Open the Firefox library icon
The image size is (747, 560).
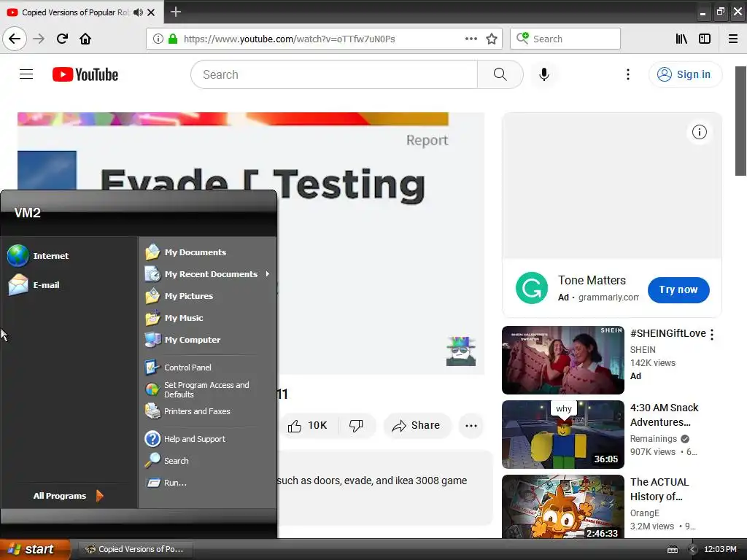681,39
